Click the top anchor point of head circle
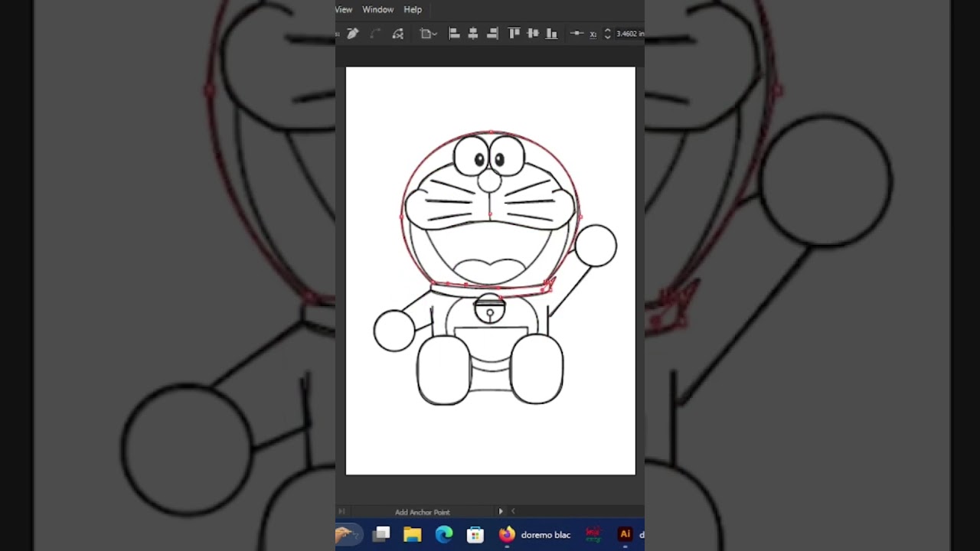This screenshot has width=980, height=551. tap(491, 132)
